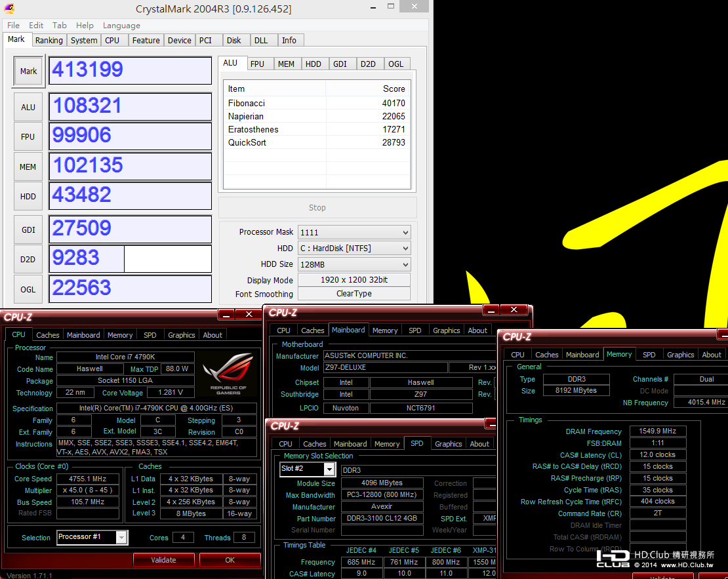Image resolution: width=728 pixels, height=579 pixels.
Task: Minimize the CPU-Z Mainboard window
Action: coord(491,309)
